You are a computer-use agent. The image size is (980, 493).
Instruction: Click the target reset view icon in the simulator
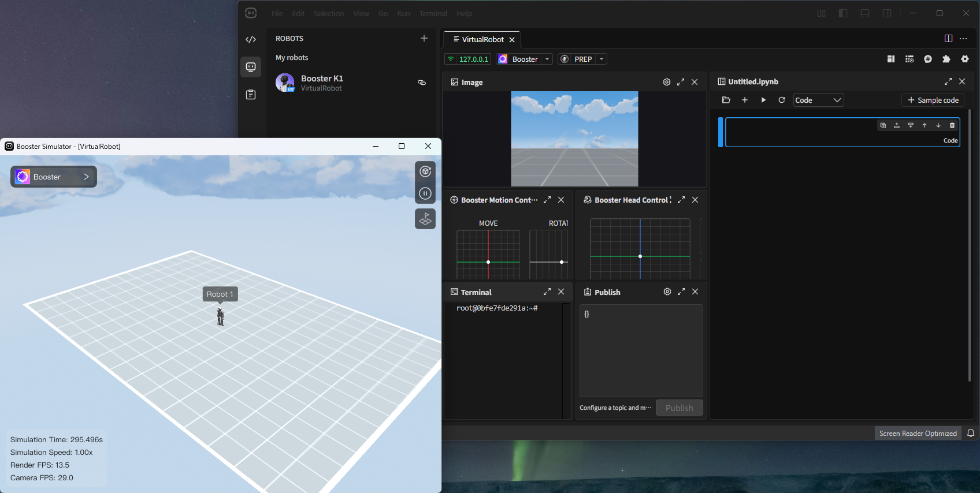pos(425,171)
